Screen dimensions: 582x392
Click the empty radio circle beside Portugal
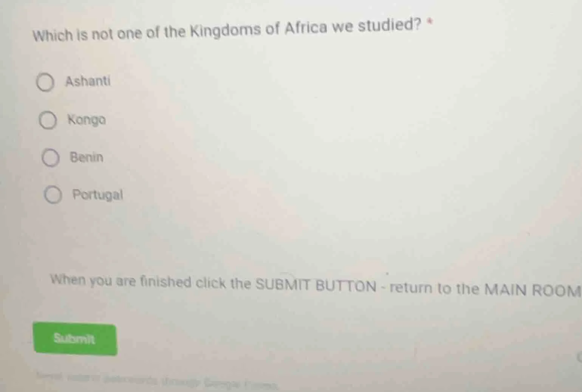pyautogui.click(x=54, y=195)
